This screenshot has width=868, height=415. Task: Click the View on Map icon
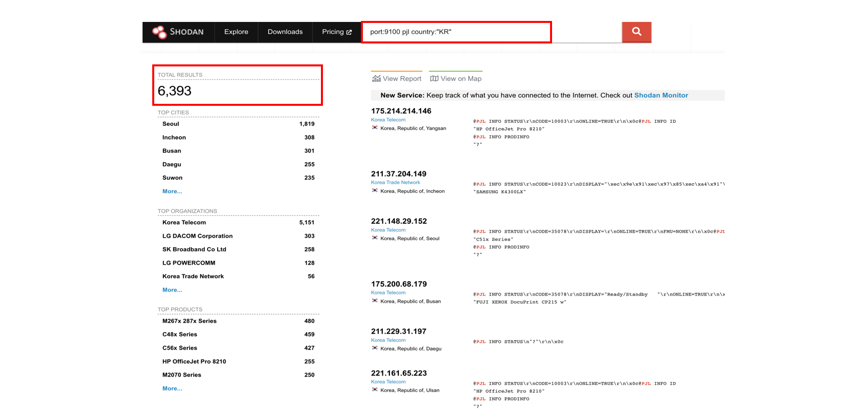coord(434,78)
